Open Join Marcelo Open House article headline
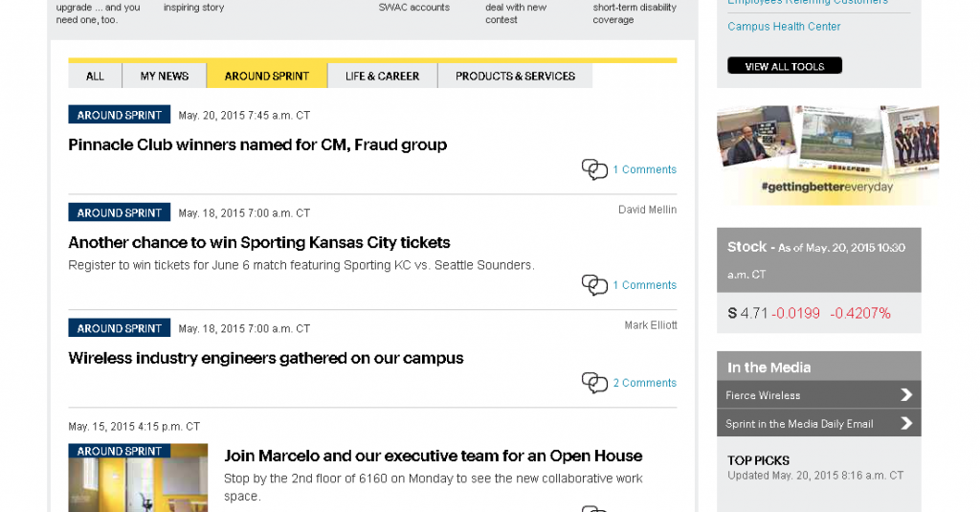 point(433,456)
